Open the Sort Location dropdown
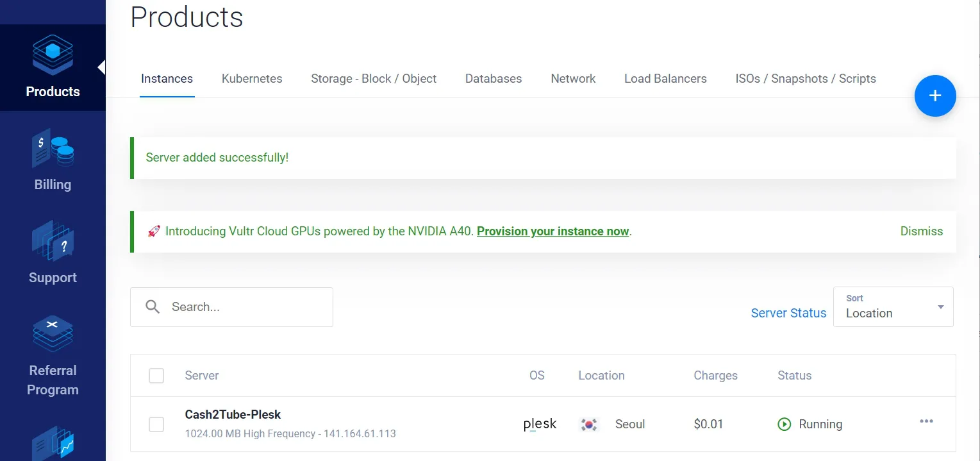The height and width of the screenshot is (461, 980). tap(893, 306)
